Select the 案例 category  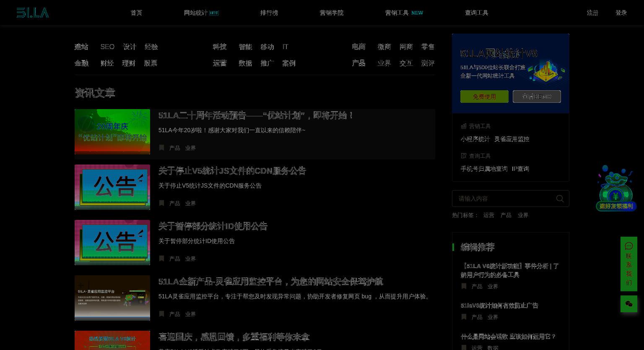coord(289,63)
